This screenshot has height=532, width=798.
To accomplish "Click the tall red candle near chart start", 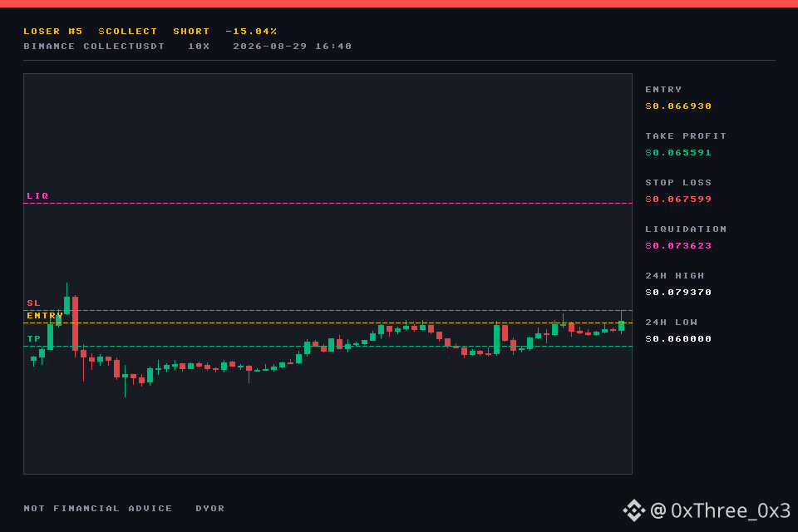I will point(76,324).
